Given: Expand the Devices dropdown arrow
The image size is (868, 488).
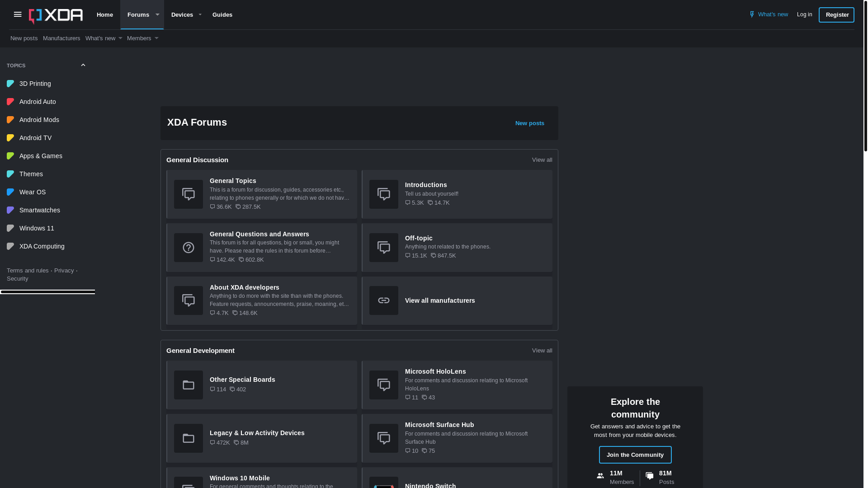Looking at the screenshot, I should pos(200,15).
